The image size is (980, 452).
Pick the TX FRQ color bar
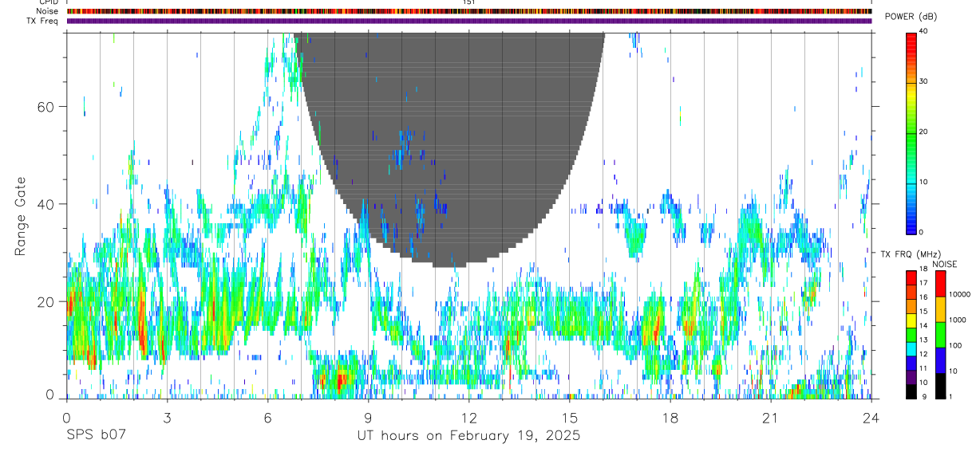point(911,335)
